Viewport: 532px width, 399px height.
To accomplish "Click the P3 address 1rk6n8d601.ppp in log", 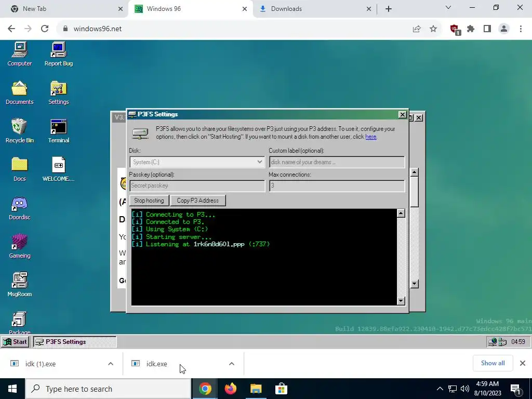I will click(x=219, y=244).
